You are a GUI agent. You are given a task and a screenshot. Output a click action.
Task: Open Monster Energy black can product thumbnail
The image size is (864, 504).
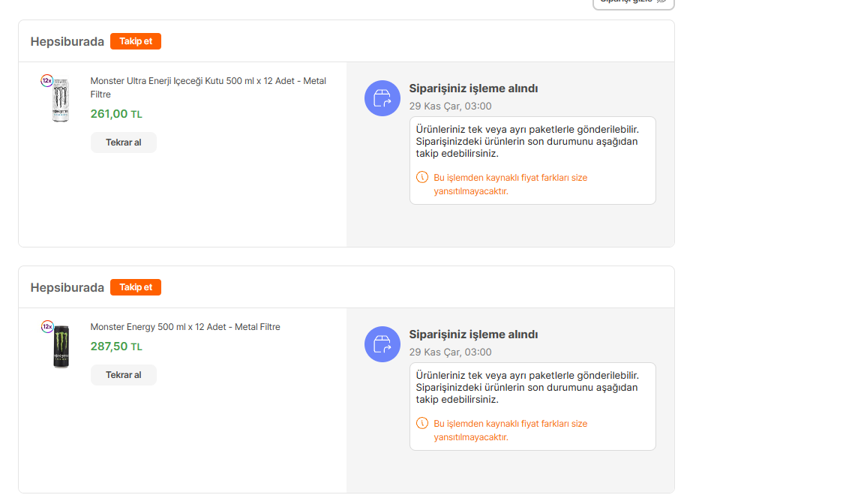pyautogui.click(x=61, y=346)
